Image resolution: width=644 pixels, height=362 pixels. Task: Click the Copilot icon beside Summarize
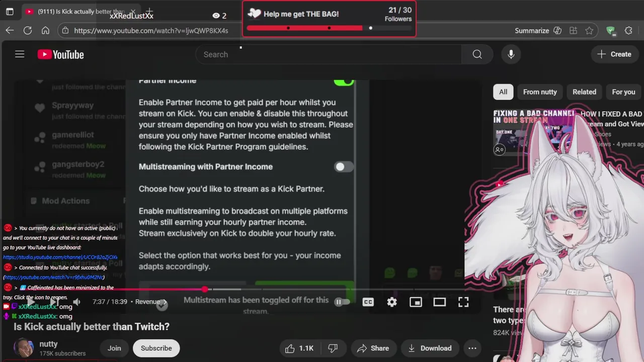tap(557, 31)
